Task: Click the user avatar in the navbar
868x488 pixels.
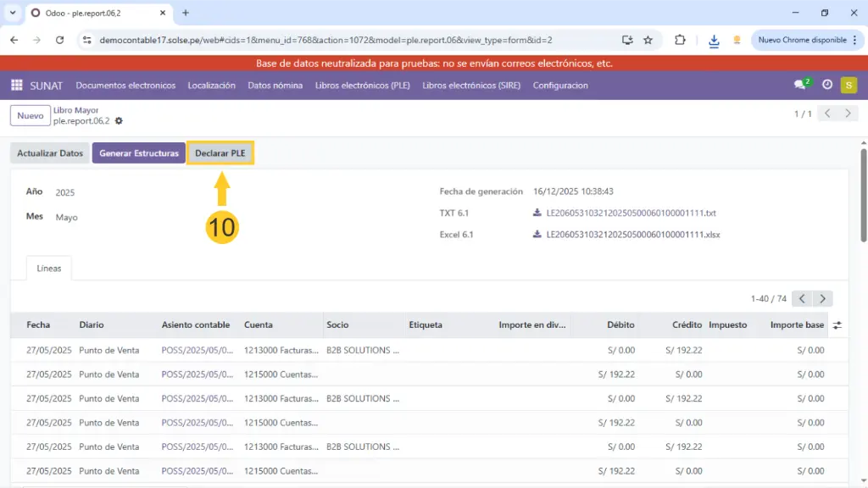Action: 849,85
